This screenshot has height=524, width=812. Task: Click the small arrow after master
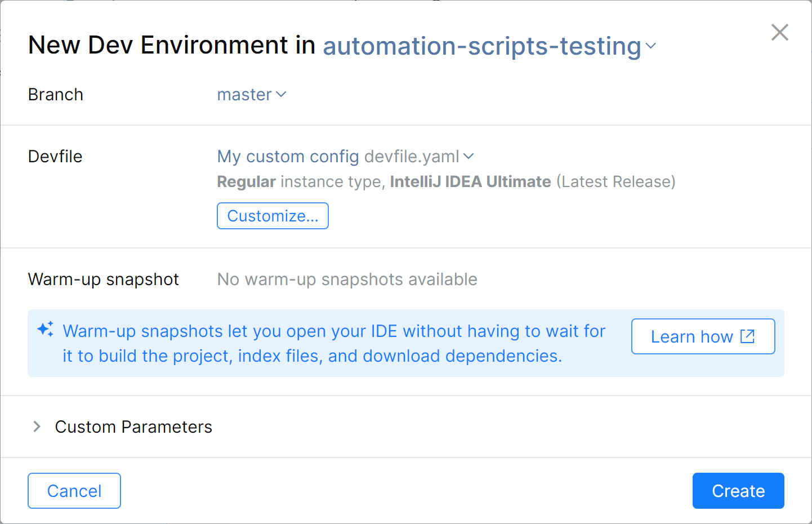click(x=282, y=95)
